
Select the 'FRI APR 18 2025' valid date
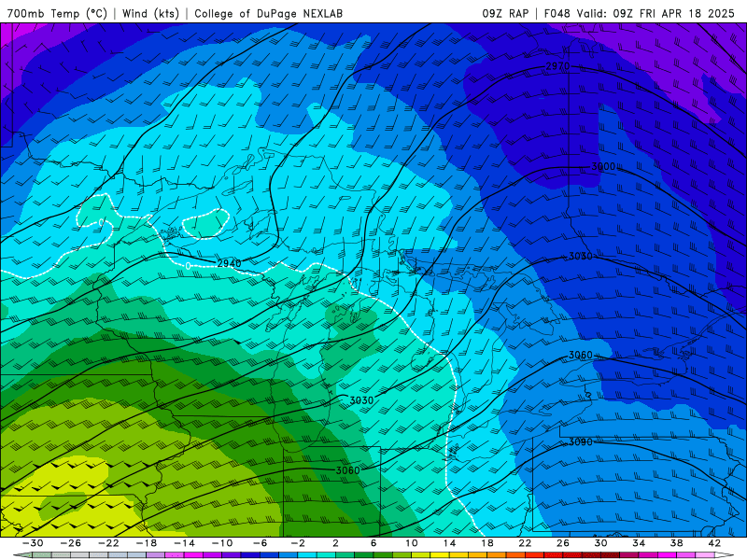(x=687, y=13)
